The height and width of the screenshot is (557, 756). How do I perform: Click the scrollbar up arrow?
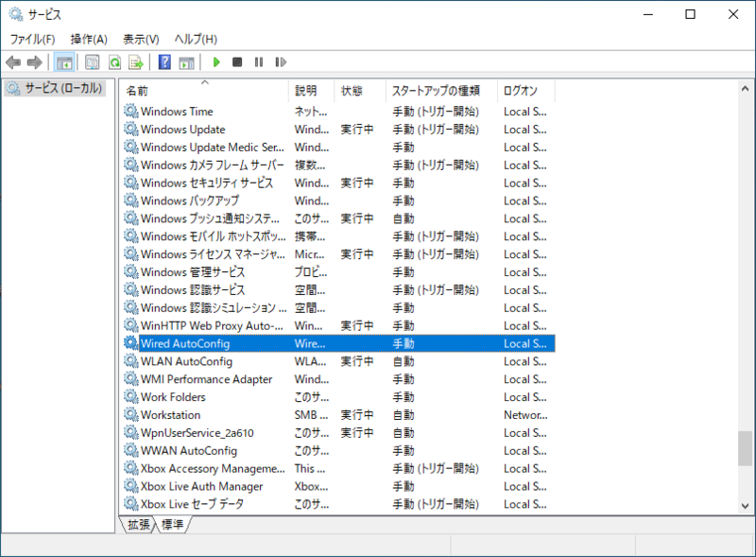[745, 89]
